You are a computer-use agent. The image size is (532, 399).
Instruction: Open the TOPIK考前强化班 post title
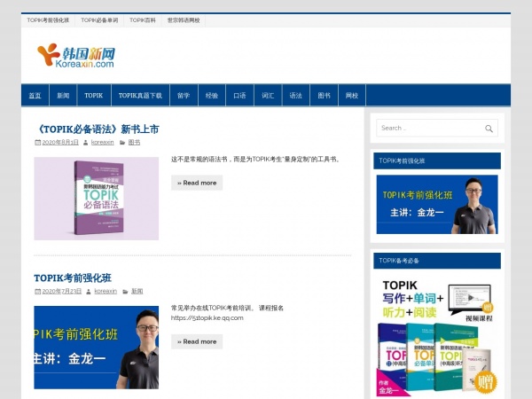(73, 278)
